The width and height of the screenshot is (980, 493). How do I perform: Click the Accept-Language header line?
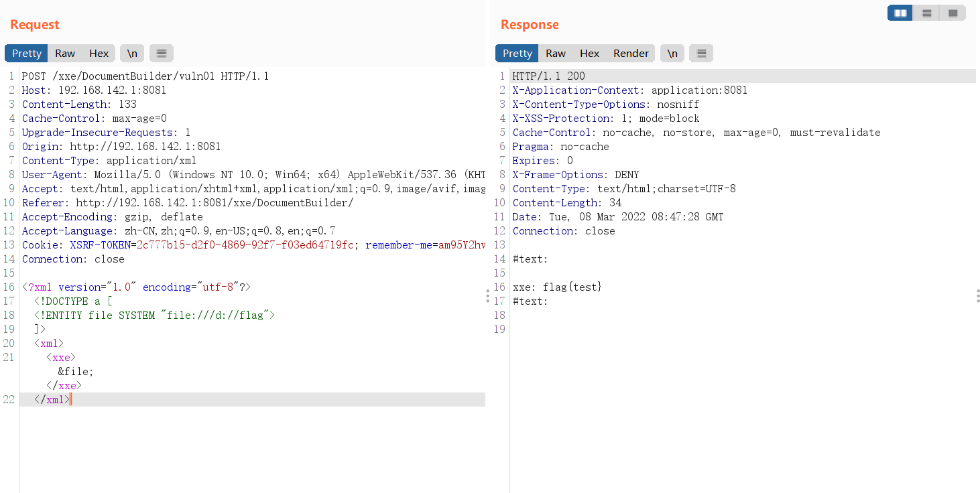(x=179, y=231)
